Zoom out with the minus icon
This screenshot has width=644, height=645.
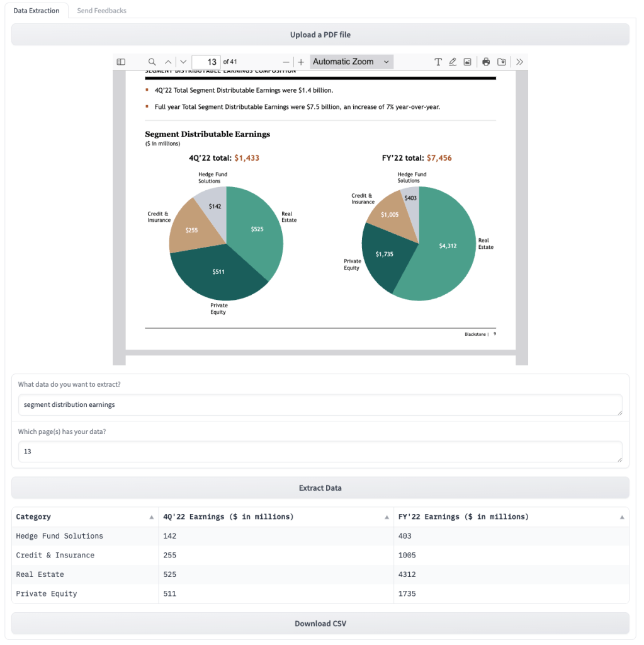(x=286, y=62)
